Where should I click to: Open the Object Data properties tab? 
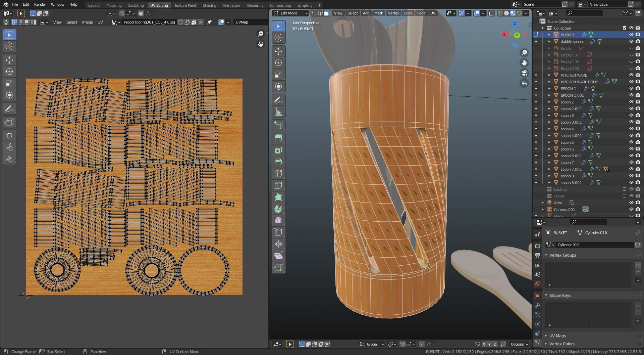pyautogui.click(x=538, y=343)
